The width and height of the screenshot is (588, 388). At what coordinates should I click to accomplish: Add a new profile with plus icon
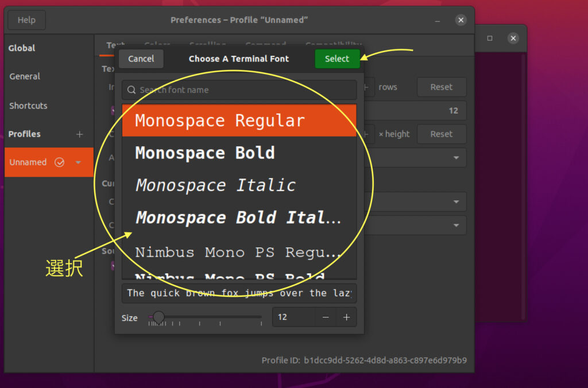pyautogui.click(x=79, y=134)
